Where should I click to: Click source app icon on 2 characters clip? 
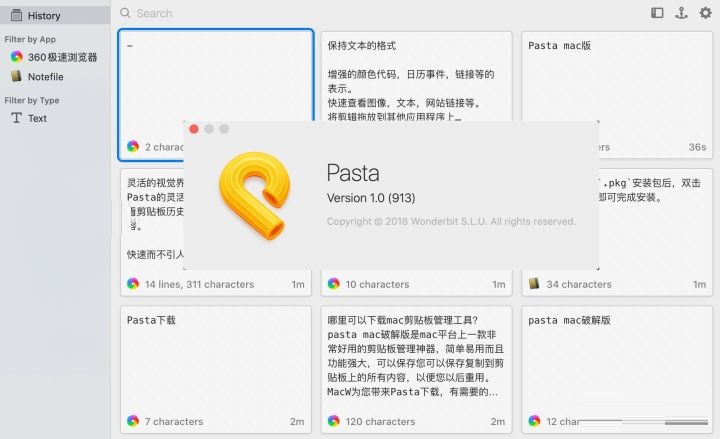[133, 146]
